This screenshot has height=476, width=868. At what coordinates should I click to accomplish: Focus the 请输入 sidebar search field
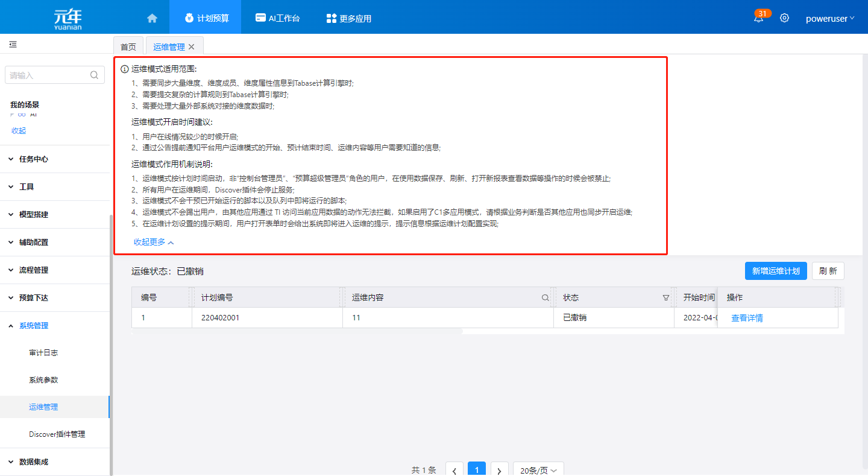pos(48,75)
